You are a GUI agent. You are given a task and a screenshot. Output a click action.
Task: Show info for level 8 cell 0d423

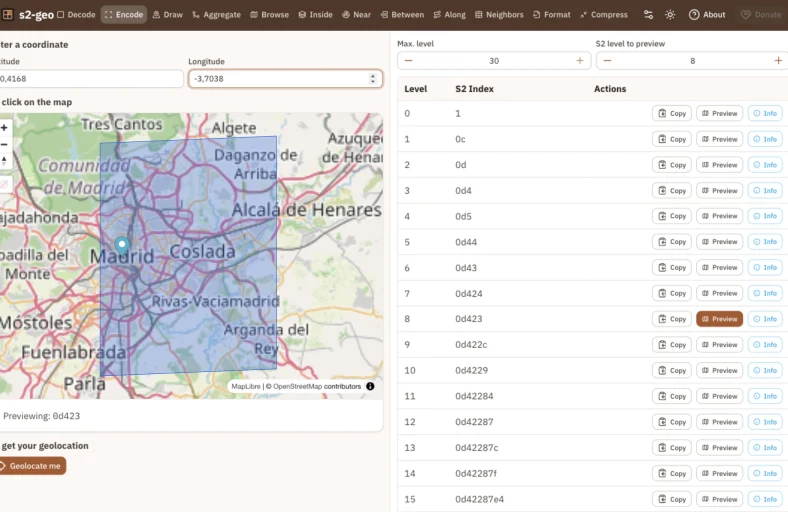pyautogui.click(x=765, y=319)
